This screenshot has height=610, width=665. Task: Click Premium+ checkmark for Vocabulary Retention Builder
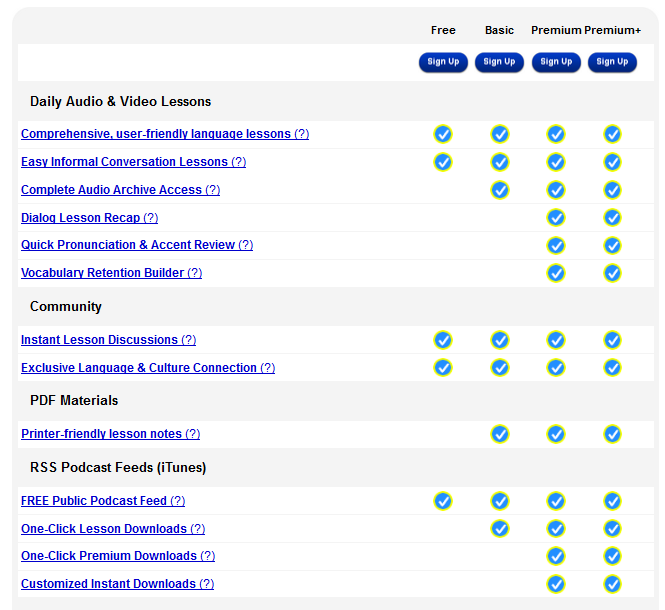coord(612,273)
